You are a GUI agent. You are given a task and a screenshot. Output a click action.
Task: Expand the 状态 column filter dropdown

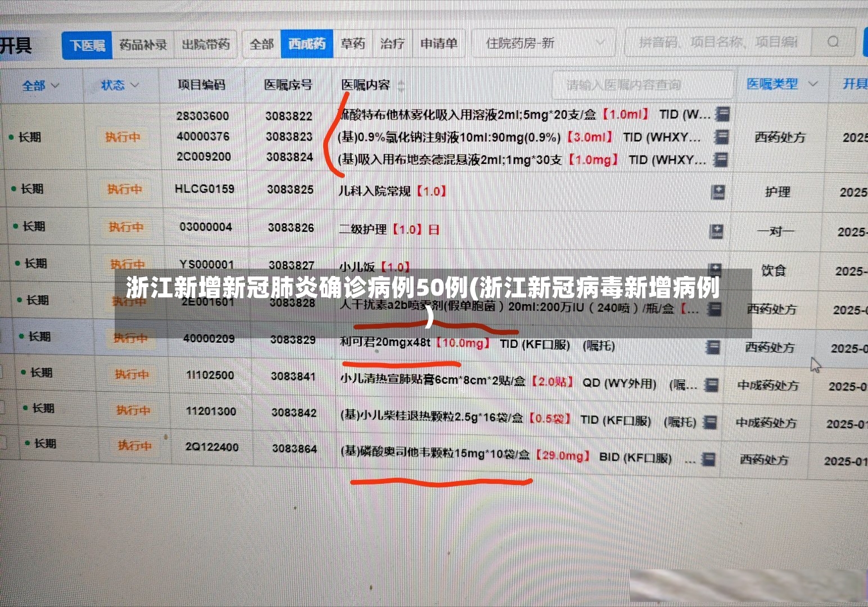pyautogui.click(x=120, y=85)
